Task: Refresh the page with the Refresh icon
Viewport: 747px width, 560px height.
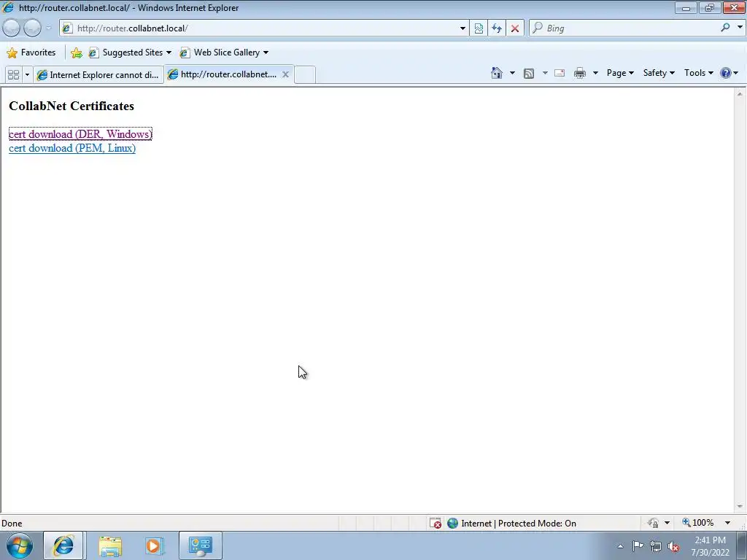Action: 496,28
